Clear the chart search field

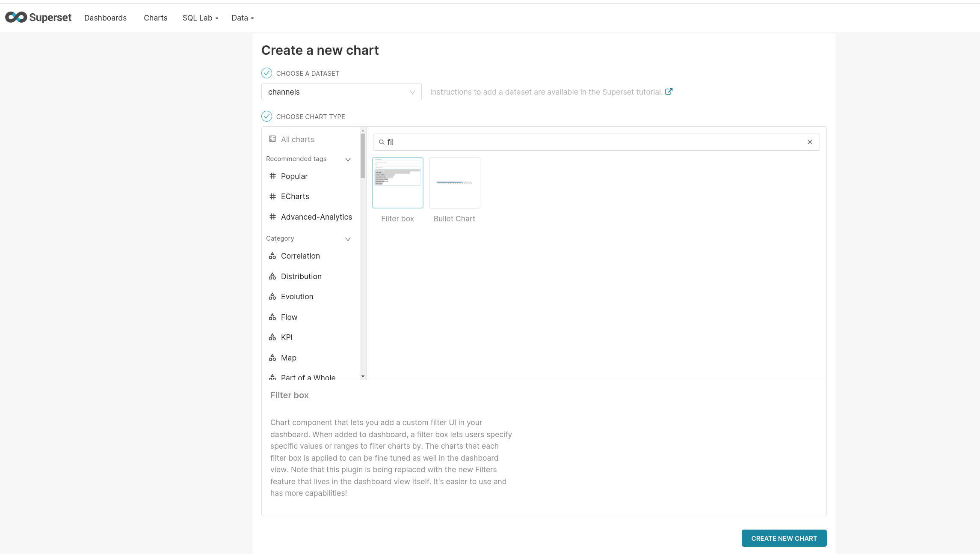coord(809,142)
